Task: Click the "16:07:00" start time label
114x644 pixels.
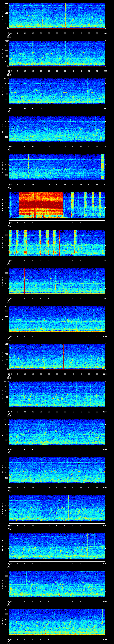Action: coord(9,260)
